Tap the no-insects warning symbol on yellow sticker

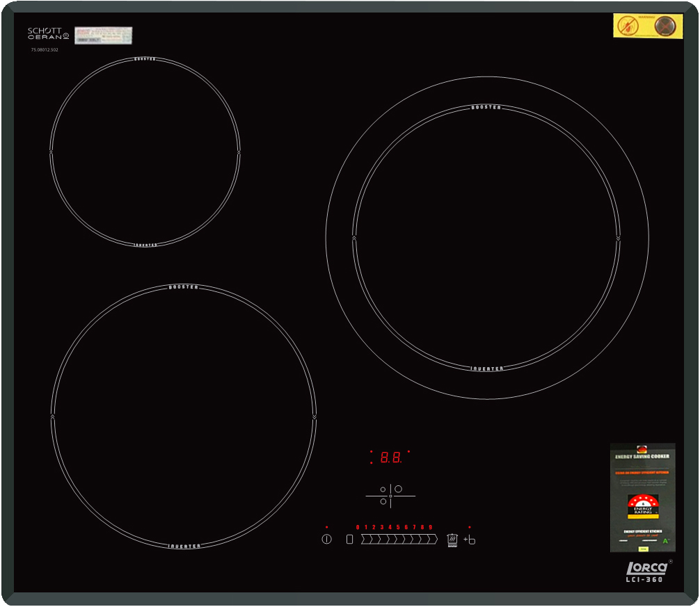click(627, 26)
